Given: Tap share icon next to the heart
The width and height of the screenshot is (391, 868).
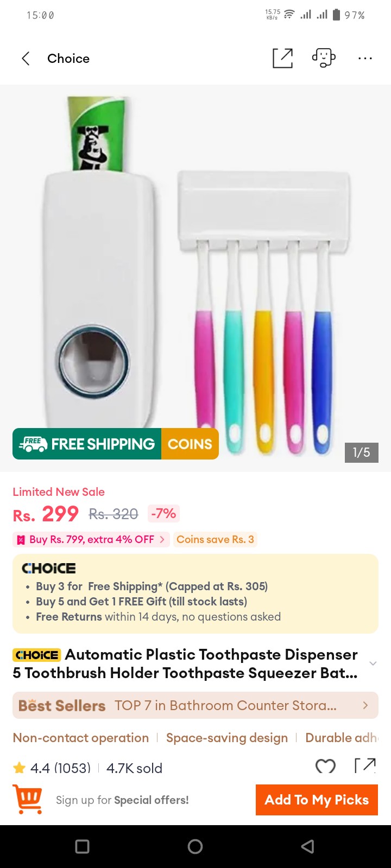Looking at the screenshot, I should click(365, 765).
